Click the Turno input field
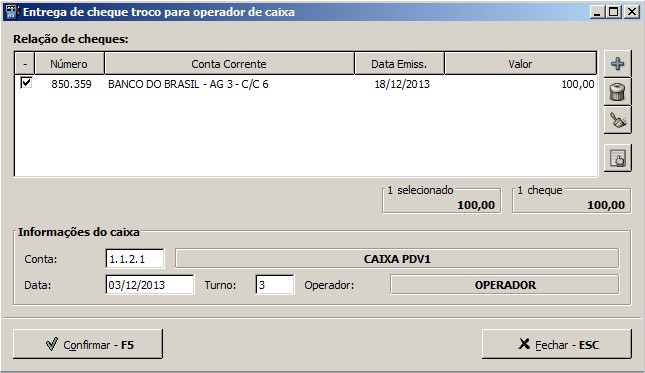Image resolution: width=645 pixels, height=373 pixels. pyautogui.click(x=274, y=285)
